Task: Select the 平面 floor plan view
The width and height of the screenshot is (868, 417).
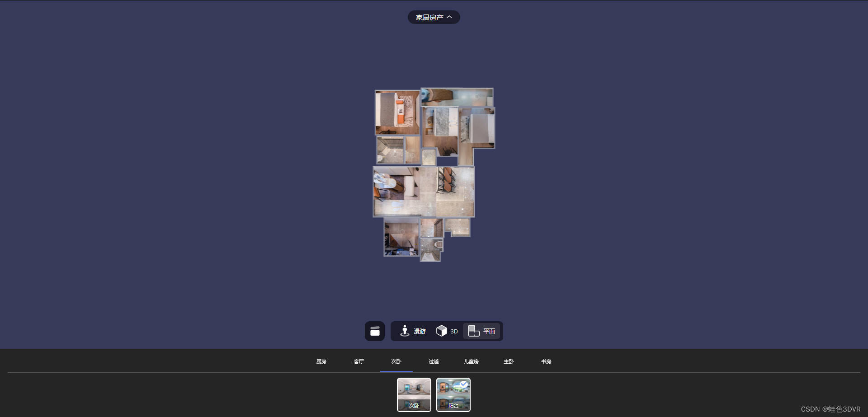Action: coord(481,331)
